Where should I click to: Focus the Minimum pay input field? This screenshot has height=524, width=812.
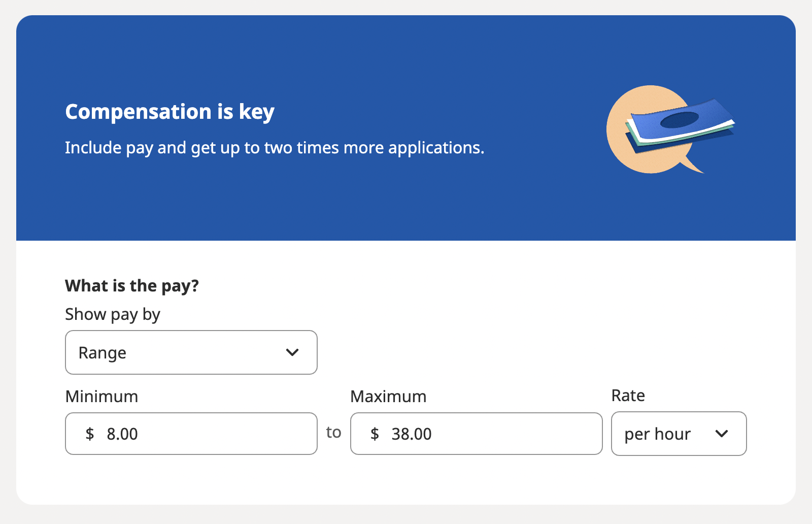coord(191,434)
